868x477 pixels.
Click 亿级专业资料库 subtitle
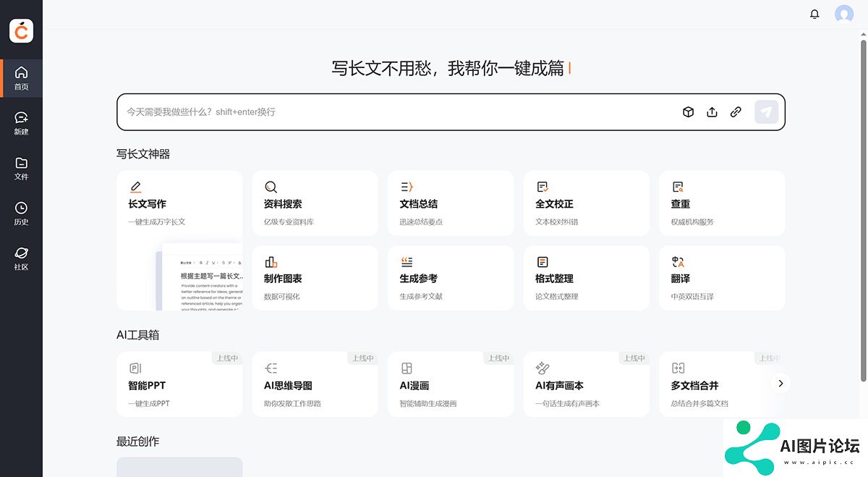pyautogui.click(x=289, y=221)
